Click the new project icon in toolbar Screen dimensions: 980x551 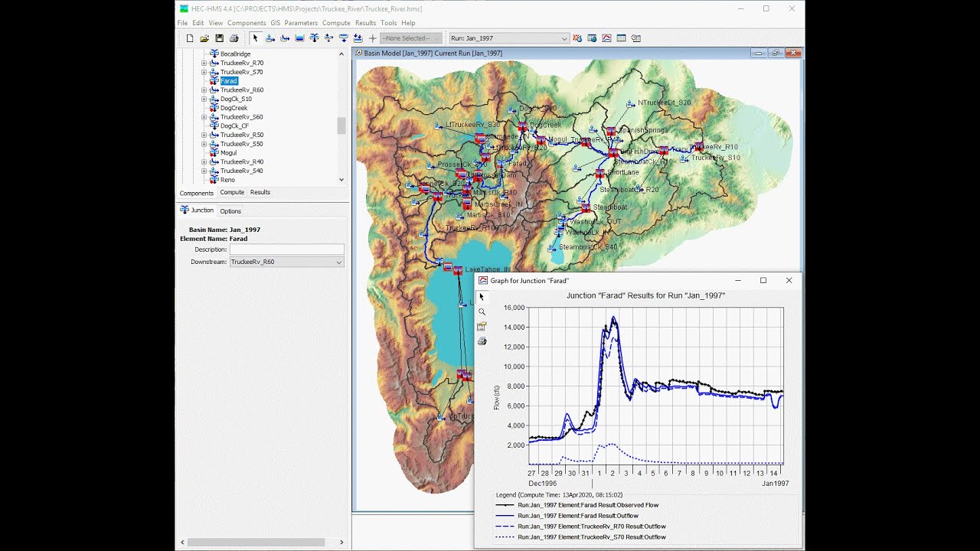tap(190, 38)
